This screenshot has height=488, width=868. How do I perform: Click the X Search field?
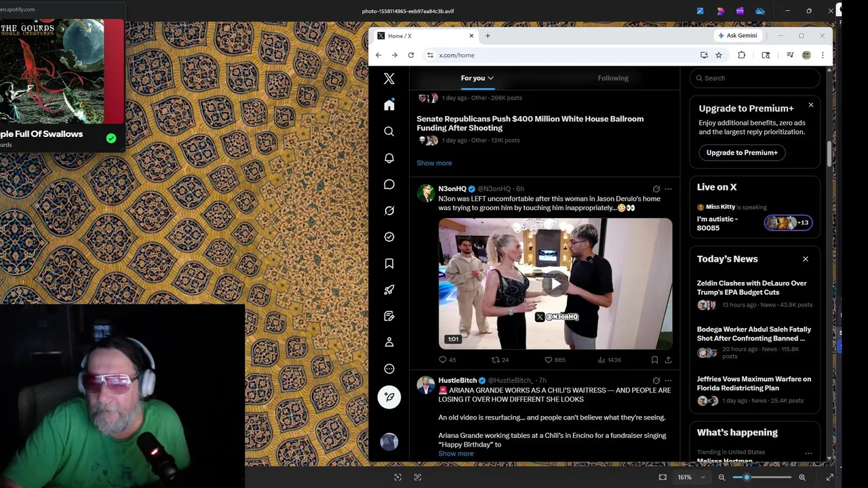[x=755, y=78]
